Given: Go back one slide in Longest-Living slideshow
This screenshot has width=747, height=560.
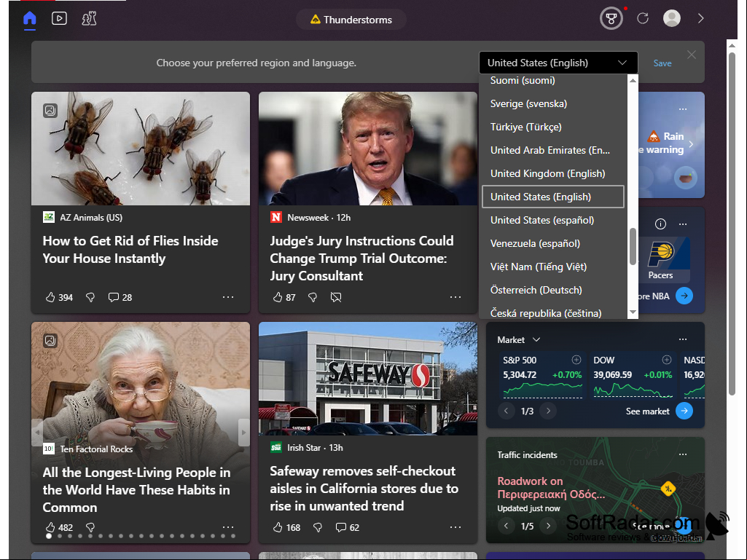Looking at the screenshot, I should click(37, 433).
